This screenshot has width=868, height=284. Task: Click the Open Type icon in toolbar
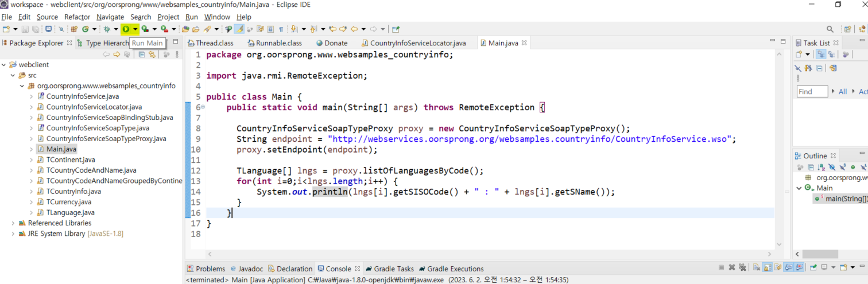point(185,29)
